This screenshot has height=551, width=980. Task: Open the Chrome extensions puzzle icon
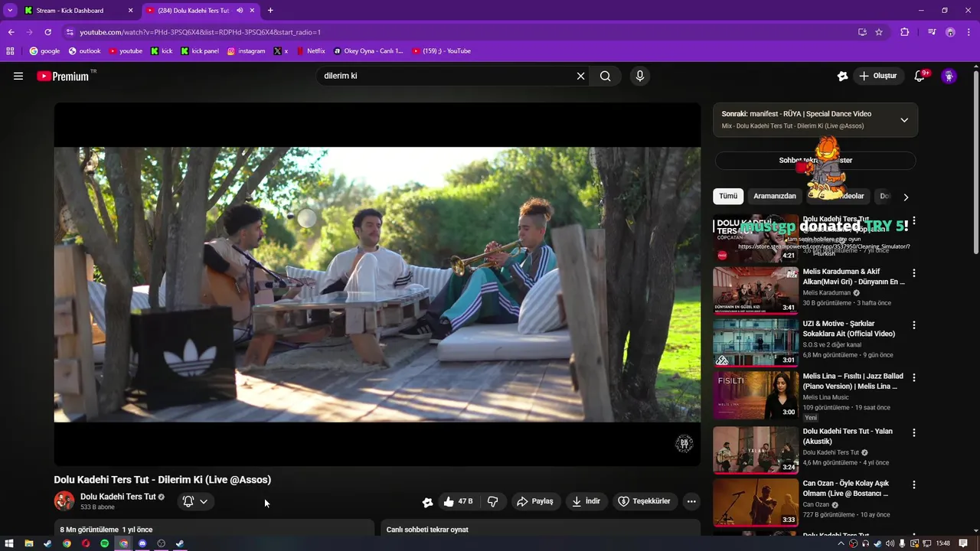click(905, 32)
